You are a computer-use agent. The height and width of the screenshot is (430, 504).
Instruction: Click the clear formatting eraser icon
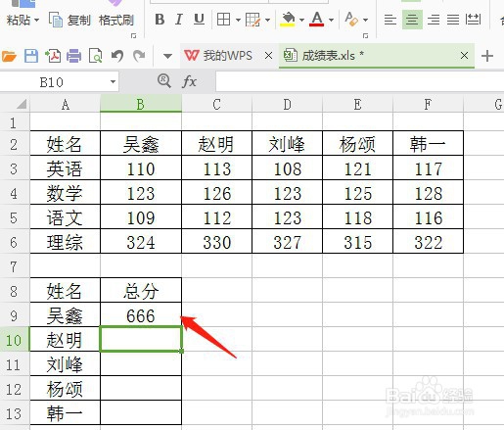click(x=351, y=20)
